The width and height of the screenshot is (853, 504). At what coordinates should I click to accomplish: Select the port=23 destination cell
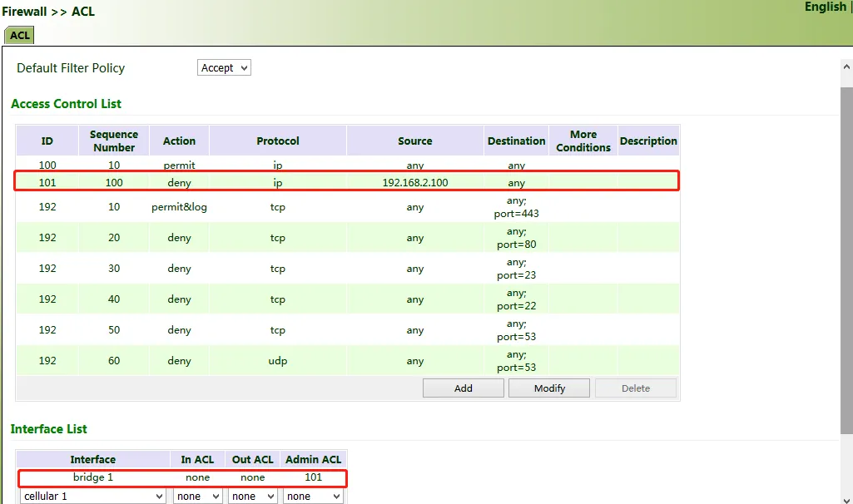coord(516,269)
